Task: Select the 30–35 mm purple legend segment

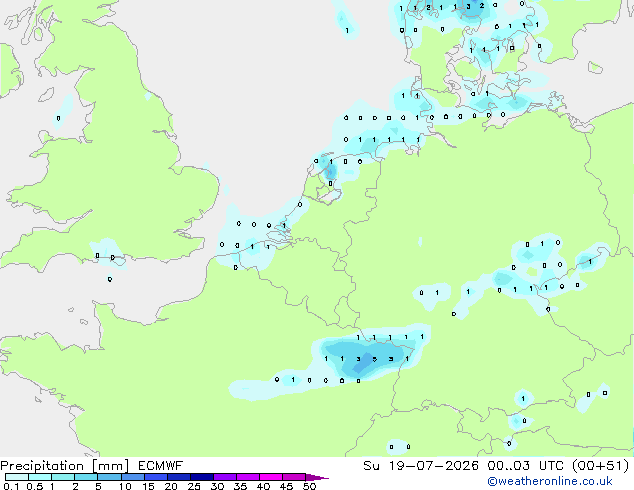Action: tap(225, 477)
